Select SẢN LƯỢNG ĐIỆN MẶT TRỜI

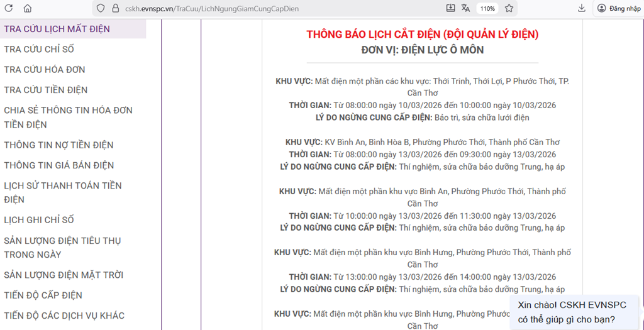[64, 275]
